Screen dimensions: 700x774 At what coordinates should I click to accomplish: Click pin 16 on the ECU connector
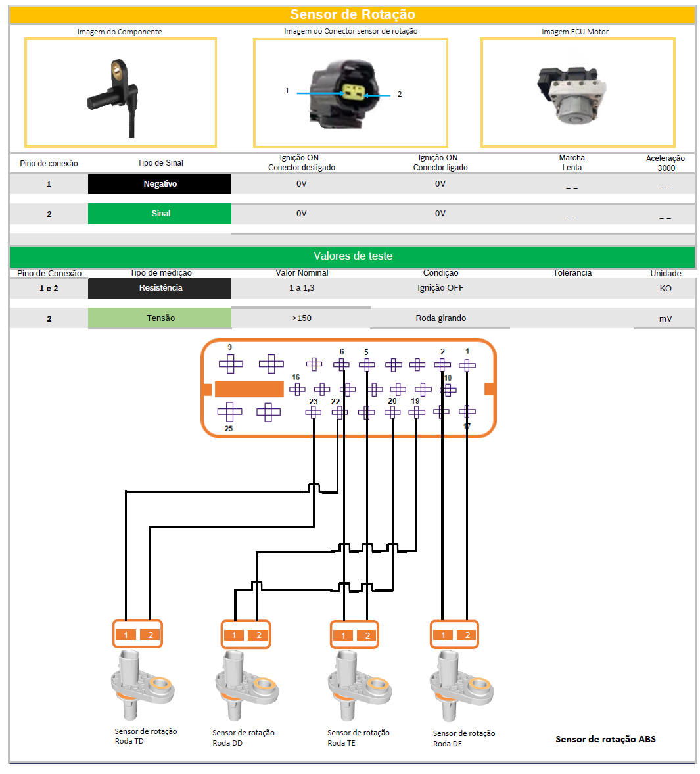pyautogui.click(x=297, y=389)
